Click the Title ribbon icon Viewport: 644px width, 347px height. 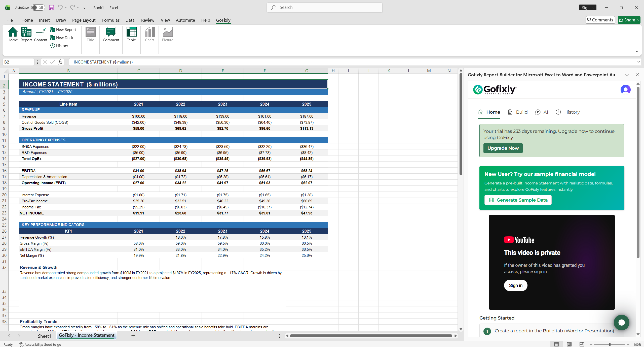(90, 35)
